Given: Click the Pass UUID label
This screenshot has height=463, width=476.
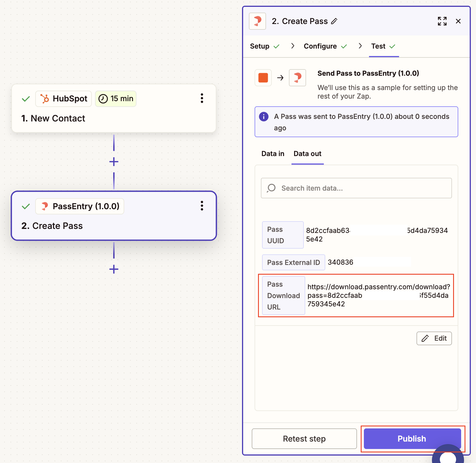Looking at the screenshot, I should pyautogui.click(x=283, y=235).
